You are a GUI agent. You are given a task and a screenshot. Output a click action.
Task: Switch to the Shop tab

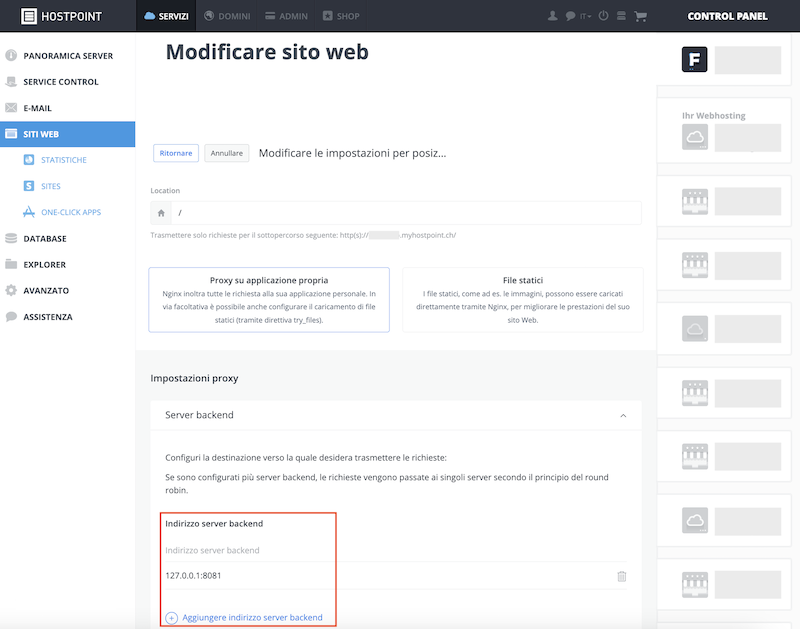341,16
